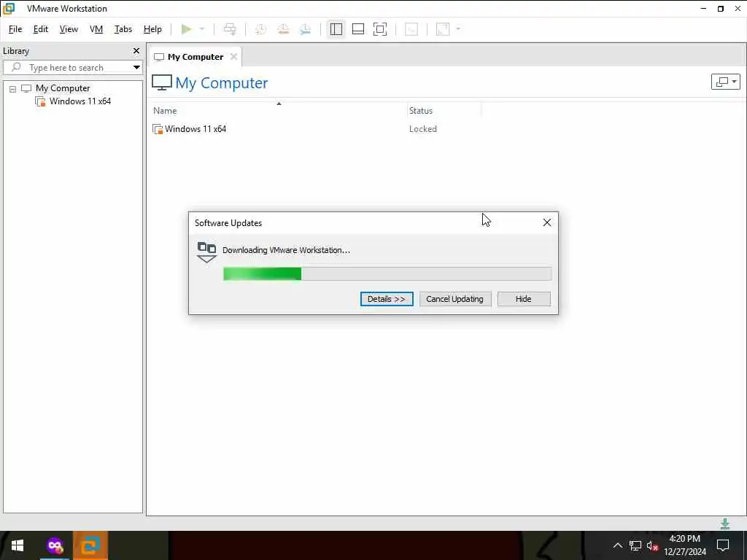
Task: Open the Edit menu
Action: pos(41,29)
